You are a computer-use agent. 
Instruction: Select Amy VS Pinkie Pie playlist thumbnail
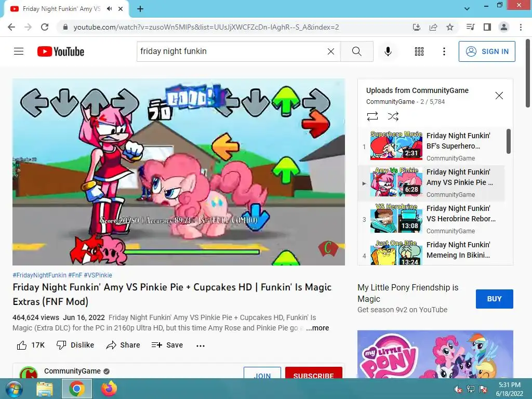pos(396,182)
